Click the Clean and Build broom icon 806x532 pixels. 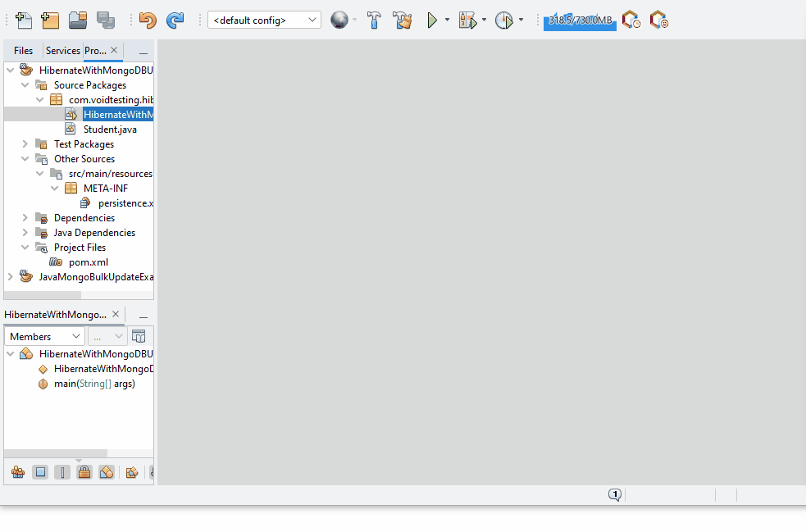pos(402,20)
